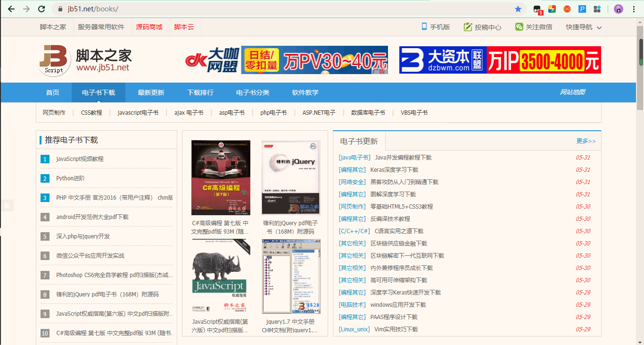Select the 电子书下载 nav tab
This screenshot has height=345, width=644.
tap(99, 93)
